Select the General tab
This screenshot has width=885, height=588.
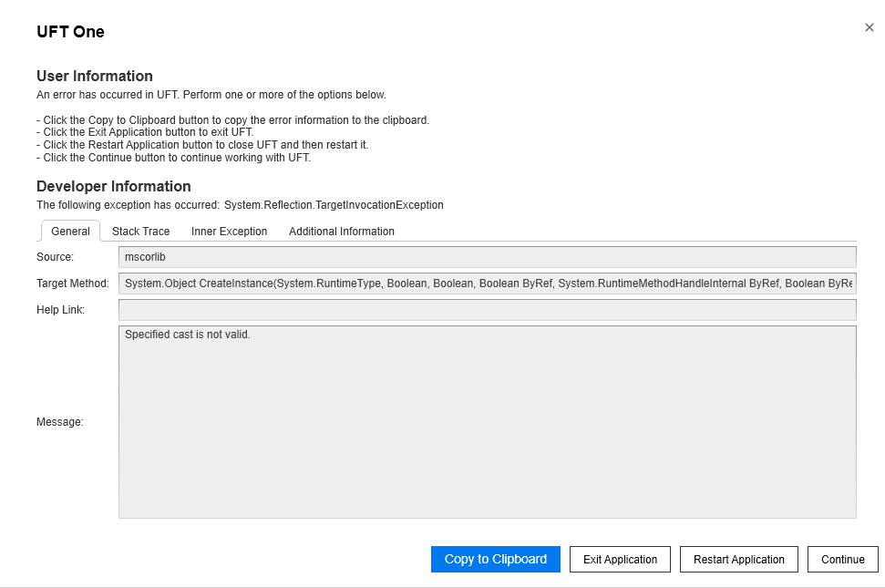(x=70, y=232)
